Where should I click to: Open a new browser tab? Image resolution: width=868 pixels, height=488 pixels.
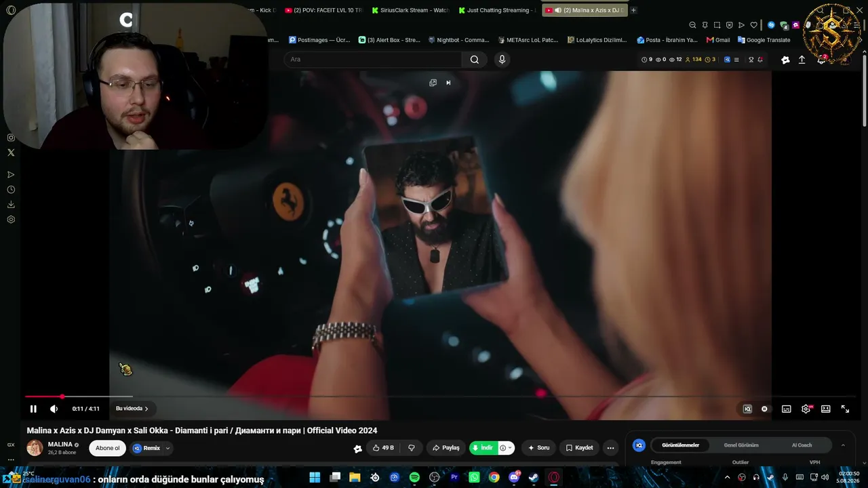coord(633,10)
